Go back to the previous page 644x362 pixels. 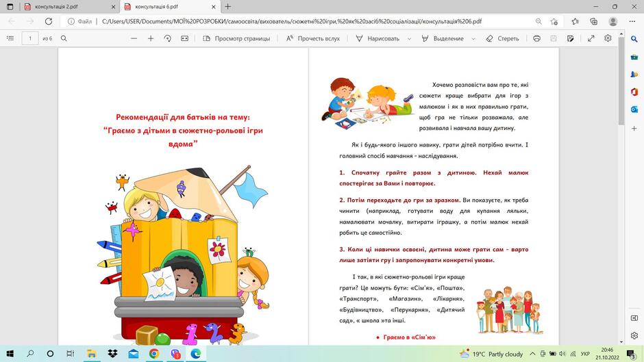[12, 21]
